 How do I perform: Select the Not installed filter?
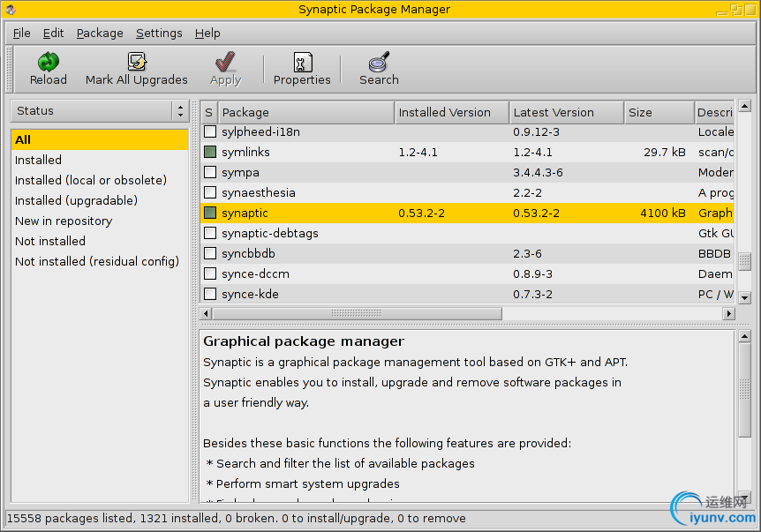(x=50, y=242)
